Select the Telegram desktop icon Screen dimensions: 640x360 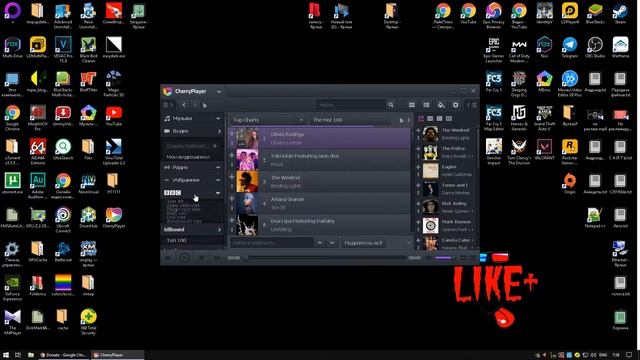[x=569, y=47]
